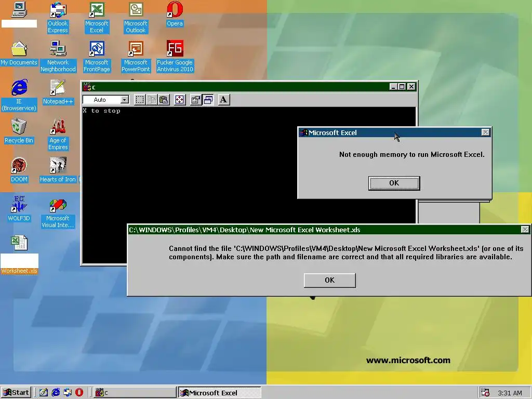Launch Outlook Express from Quick Launch
The height and width of the screenshot is (399, 532).
(68, 393)
